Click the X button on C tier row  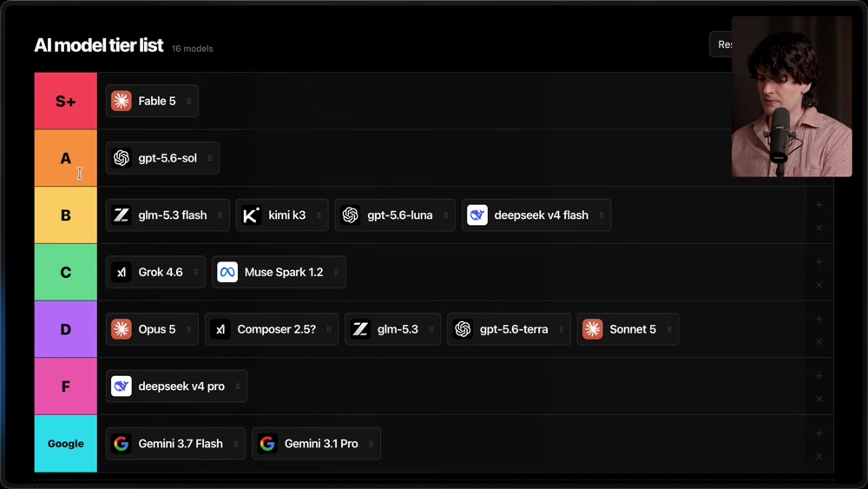pyautogui.click(x=819, y=285)
